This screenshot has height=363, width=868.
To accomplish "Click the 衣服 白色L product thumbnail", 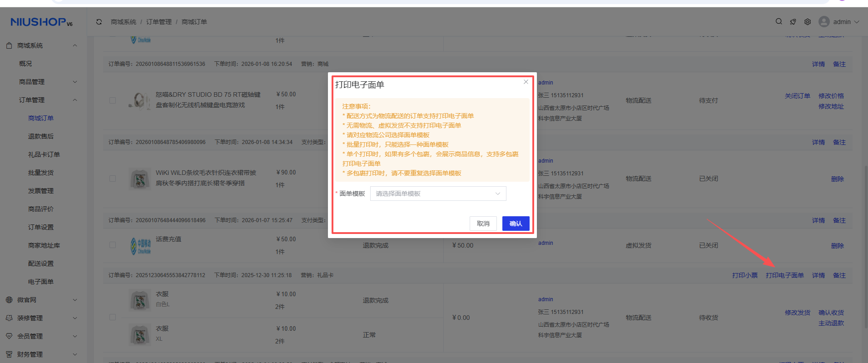I will 140,300.
